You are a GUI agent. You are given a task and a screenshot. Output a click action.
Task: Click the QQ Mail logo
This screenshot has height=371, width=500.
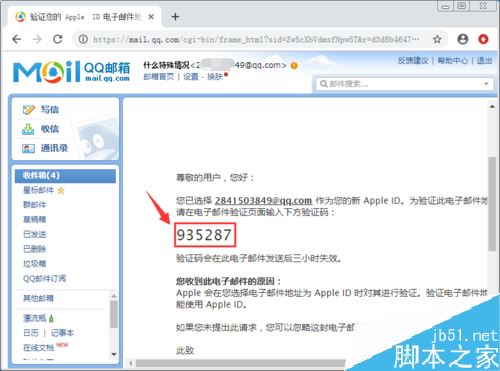click(x=71, y=71)
